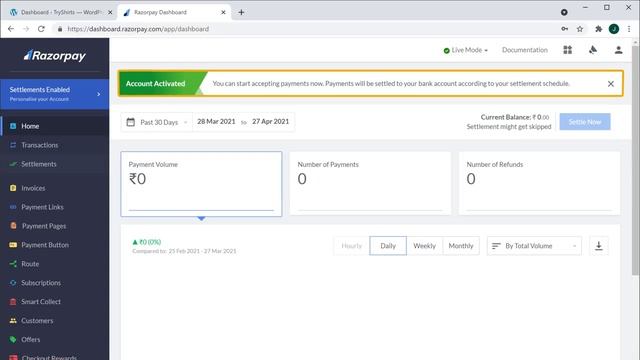
Task: Click the Payment Button icon
Action: coord(13,244)
